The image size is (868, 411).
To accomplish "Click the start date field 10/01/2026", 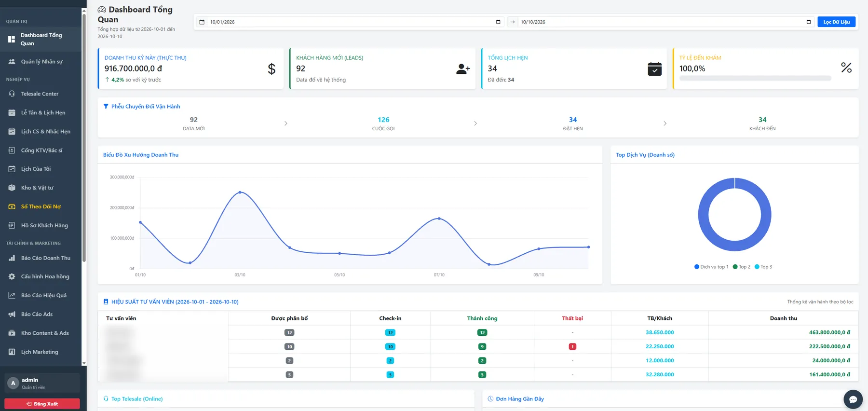I will coord(355,22).
